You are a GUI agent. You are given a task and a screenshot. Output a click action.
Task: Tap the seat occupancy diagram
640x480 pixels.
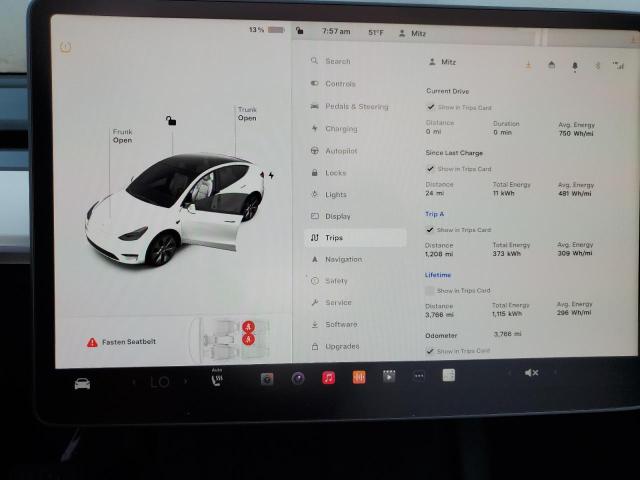(x=230, y=340)
